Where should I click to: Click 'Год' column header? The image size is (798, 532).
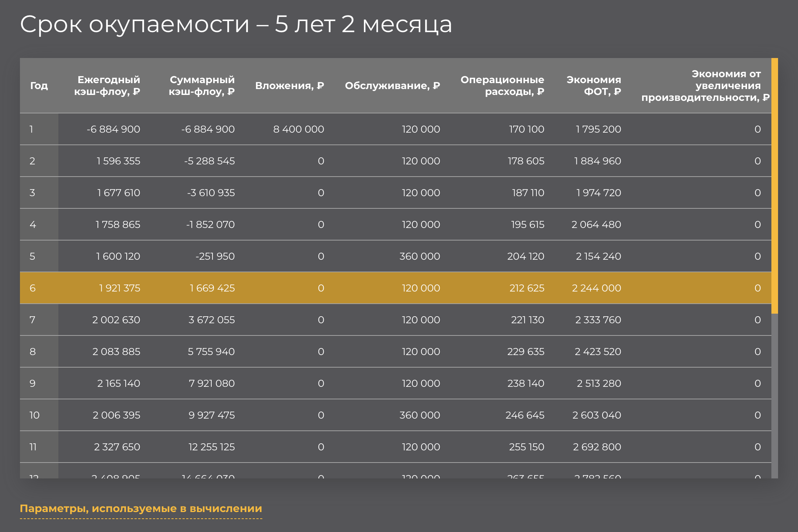pyautogui.click(x=39, y=86)
